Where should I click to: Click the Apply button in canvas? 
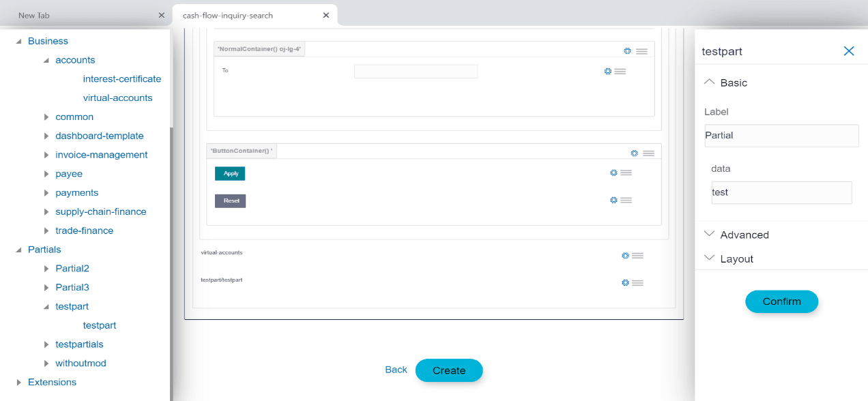(230, 173)
